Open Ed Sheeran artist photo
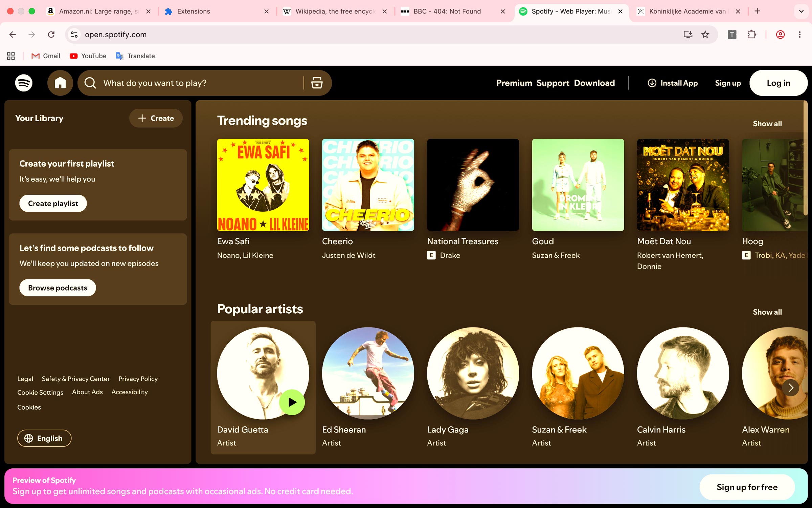The height and width of the screenshot is (508, 812). 368,373
